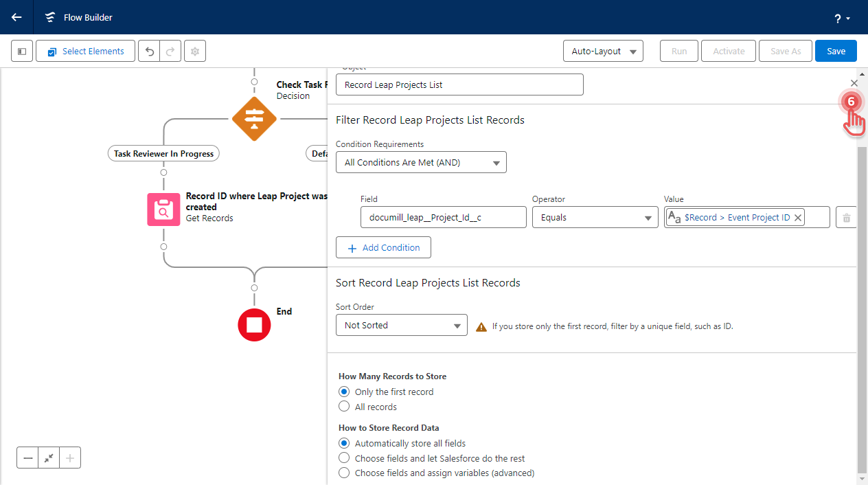Delete the condition row with trash icon

[x=846, y=218]
